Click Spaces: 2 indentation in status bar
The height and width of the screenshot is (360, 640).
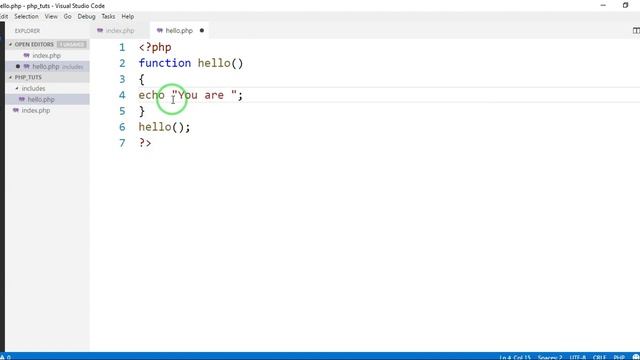(550, 357)
